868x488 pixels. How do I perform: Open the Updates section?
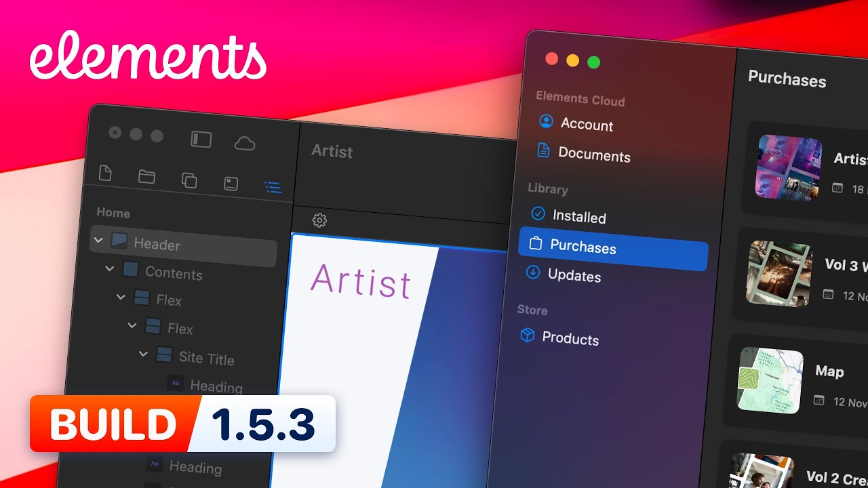pos(574,276)
